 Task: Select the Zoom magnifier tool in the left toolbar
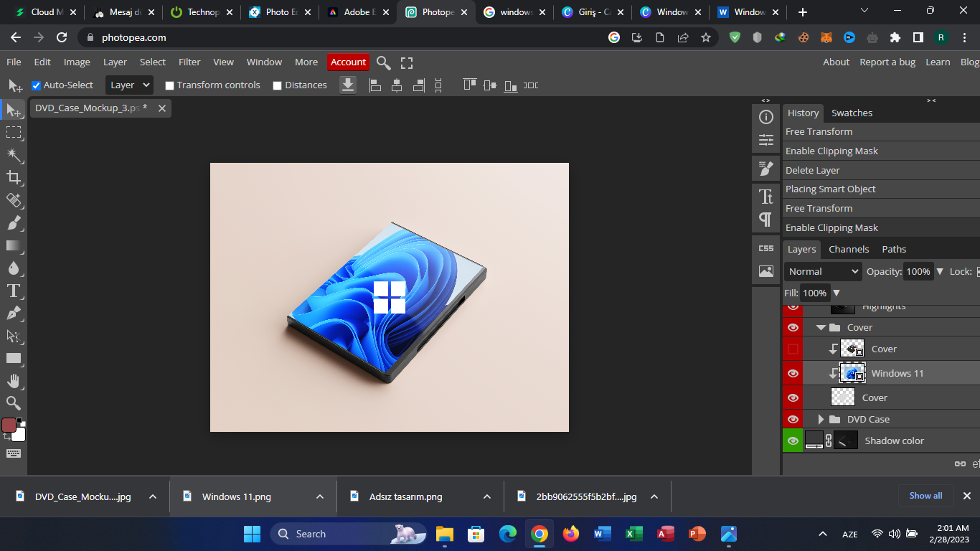coord(14,403)
